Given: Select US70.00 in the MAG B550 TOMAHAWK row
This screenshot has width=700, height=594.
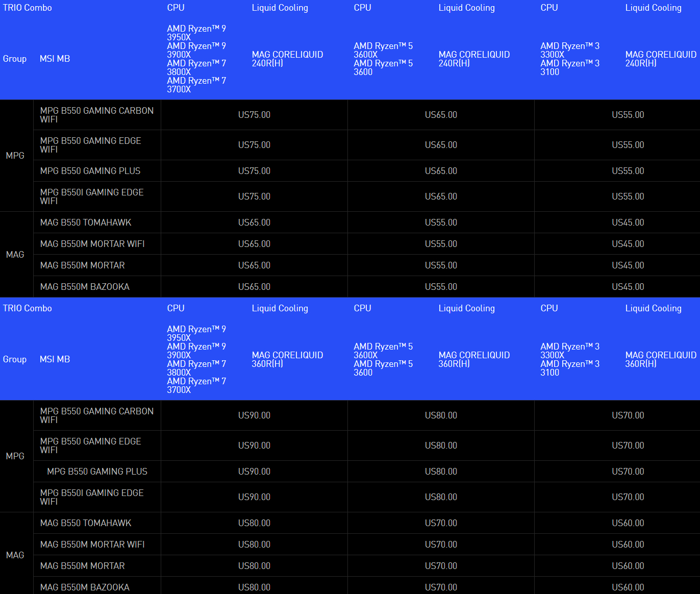Looking at the screenshot, I should [441, 523].
